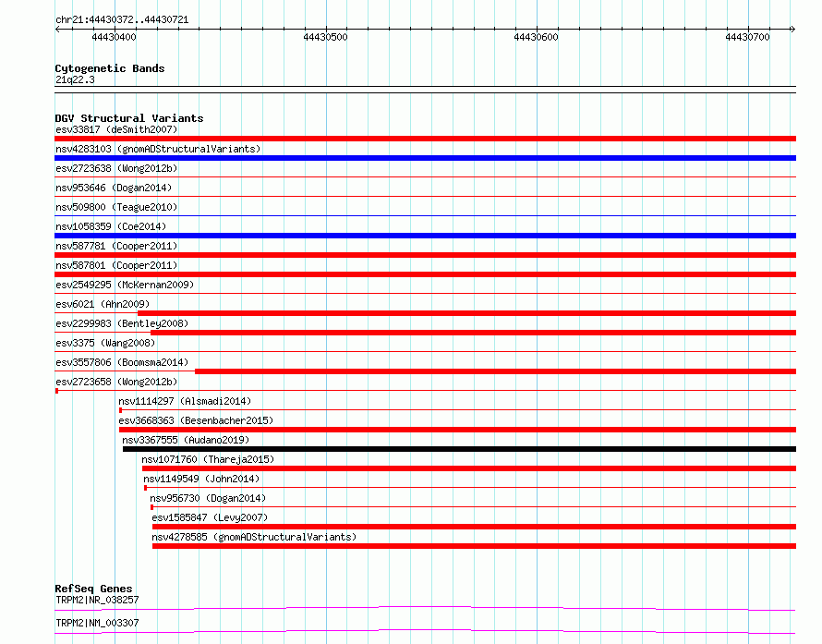Click the chr21:44430372..44430721 coordinate label
The height and width of the screenshot is (644, 822).
tap(122, 20)
